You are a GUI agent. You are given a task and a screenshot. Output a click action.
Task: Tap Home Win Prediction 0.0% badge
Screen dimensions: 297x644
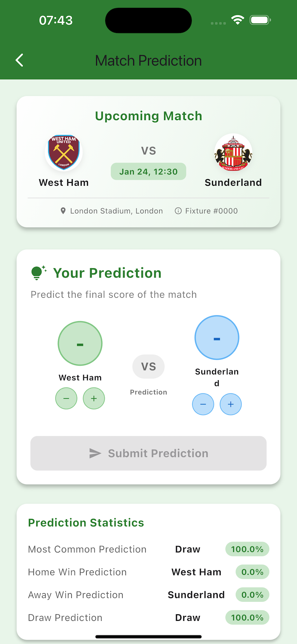(x=252, y=572)
